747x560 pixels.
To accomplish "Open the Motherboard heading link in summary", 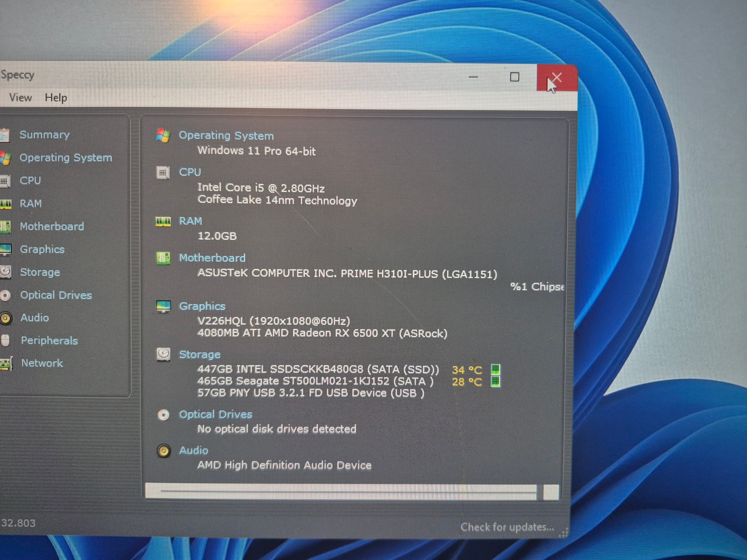I will 212,258.
